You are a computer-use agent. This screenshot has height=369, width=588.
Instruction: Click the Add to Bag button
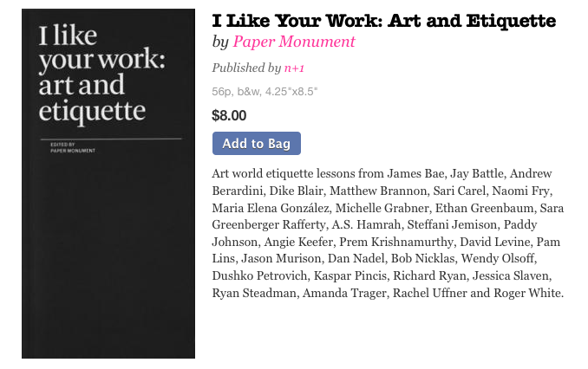[x=257, y=143]
